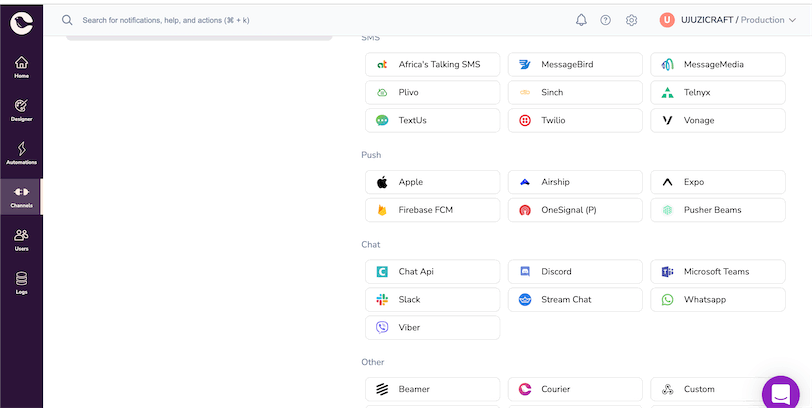Viewport: 812px width, 408px height.
Task: Open the Designer section
Action: pos(21,110)
